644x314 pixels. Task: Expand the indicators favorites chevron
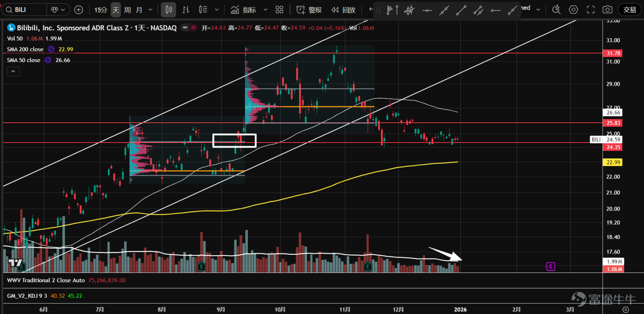click(x=265, y=10)
